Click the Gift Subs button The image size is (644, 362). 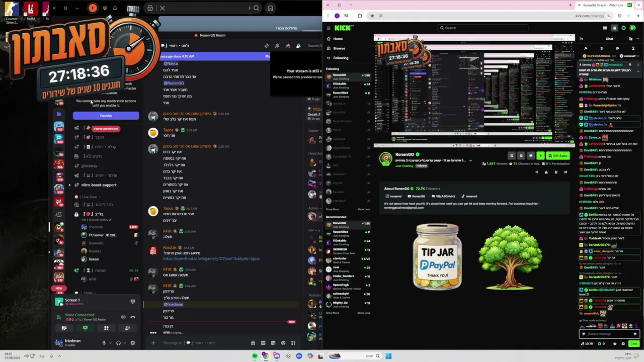[557, 156]
